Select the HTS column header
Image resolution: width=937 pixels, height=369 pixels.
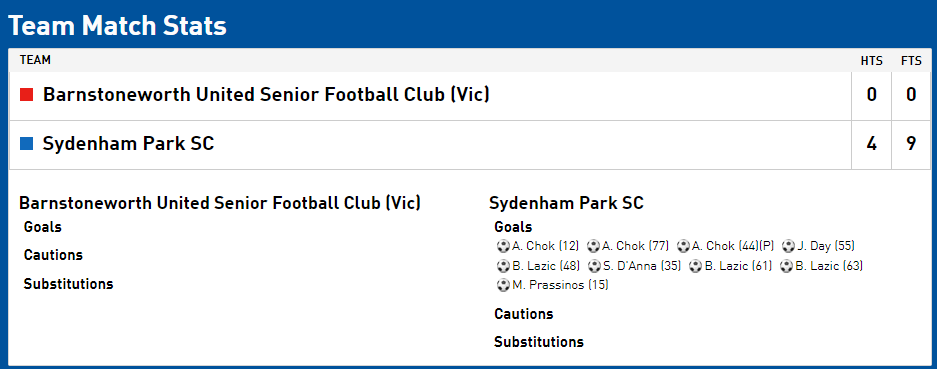pos(871,60)
